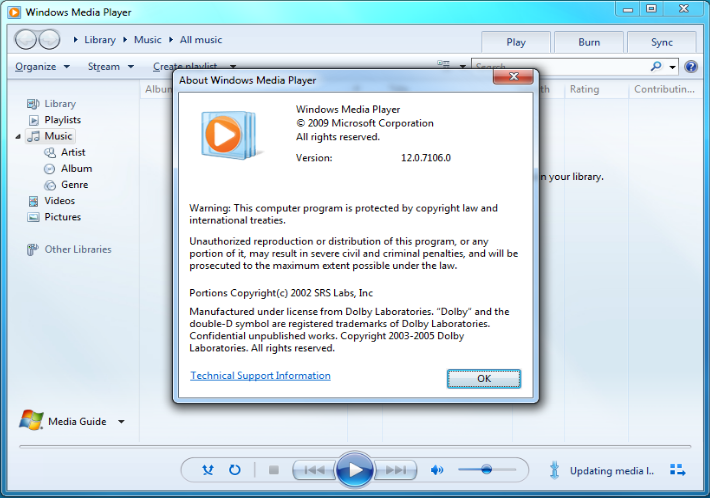This screenshot has height=498, width=710.
Task: Toggle repeat in playback controls
Action: pyautogui.click(x=235, y=470)
